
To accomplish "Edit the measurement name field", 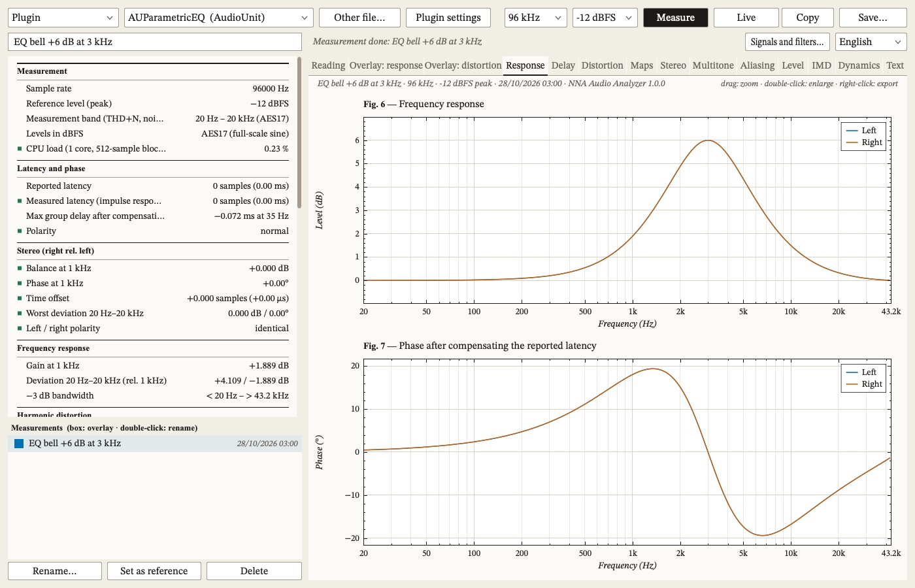I will pos(155,42).
